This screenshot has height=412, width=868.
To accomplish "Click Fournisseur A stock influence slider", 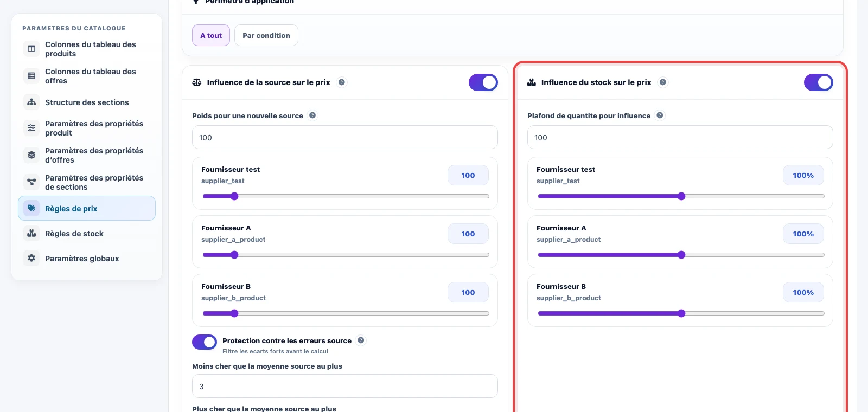I will coord(681,255).
